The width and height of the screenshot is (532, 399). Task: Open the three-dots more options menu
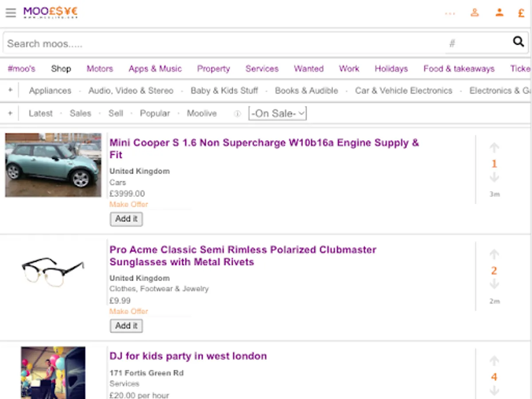coord(450,13)
